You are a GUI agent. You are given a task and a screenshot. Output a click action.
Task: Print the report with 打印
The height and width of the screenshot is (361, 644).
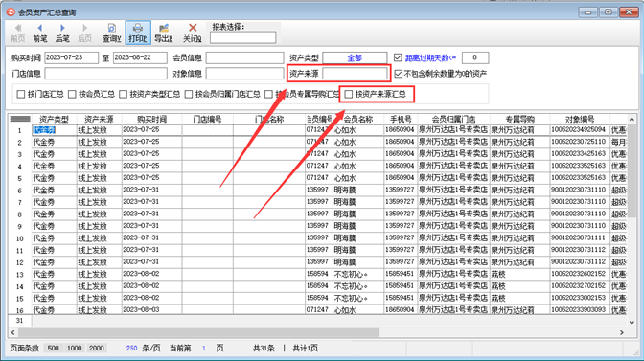tap(138, 33)
